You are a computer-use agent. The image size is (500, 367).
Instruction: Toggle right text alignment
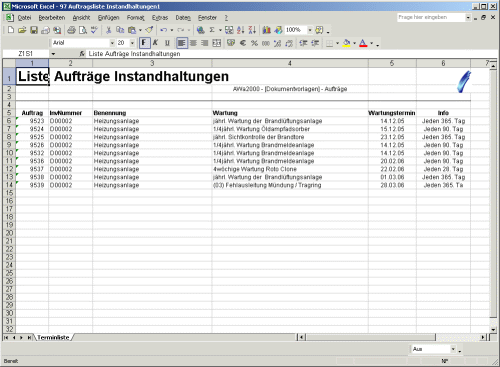pyautogui.click(x=205, y=43)
